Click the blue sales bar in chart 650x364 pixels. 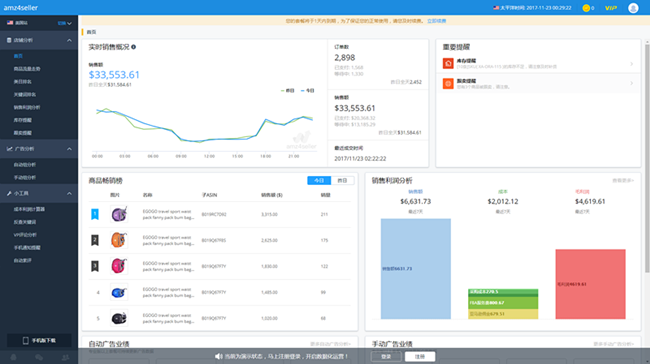pyautogui.click(x=416, y=269)
